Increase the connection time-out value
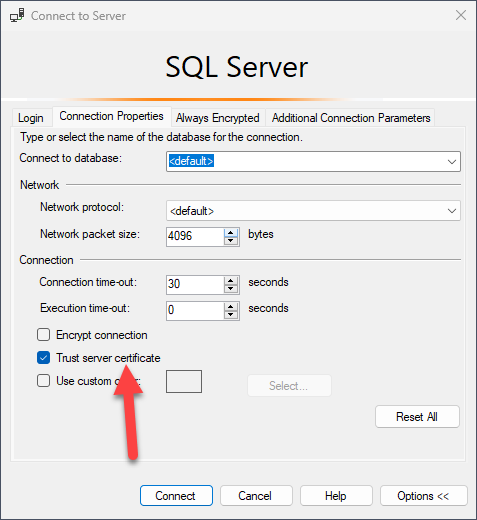Image resolution: width=477 pixels, height=520 pixels. point(231,281)
